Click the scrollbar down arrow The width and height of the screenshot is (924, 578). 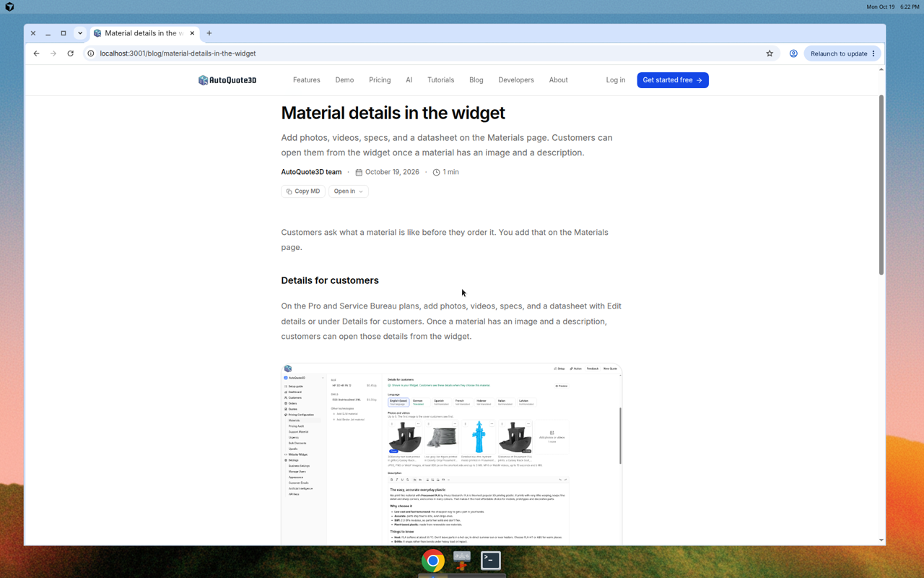coord(881,540)
